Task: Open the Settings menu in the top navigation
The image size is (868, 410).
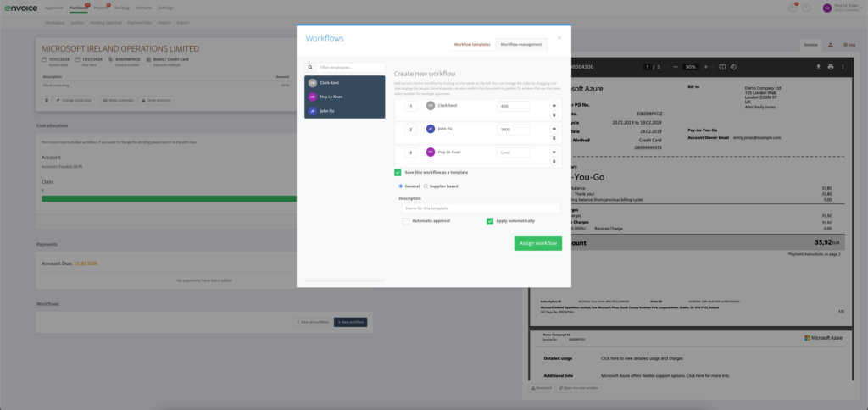Action: click(x=165, y=8)
